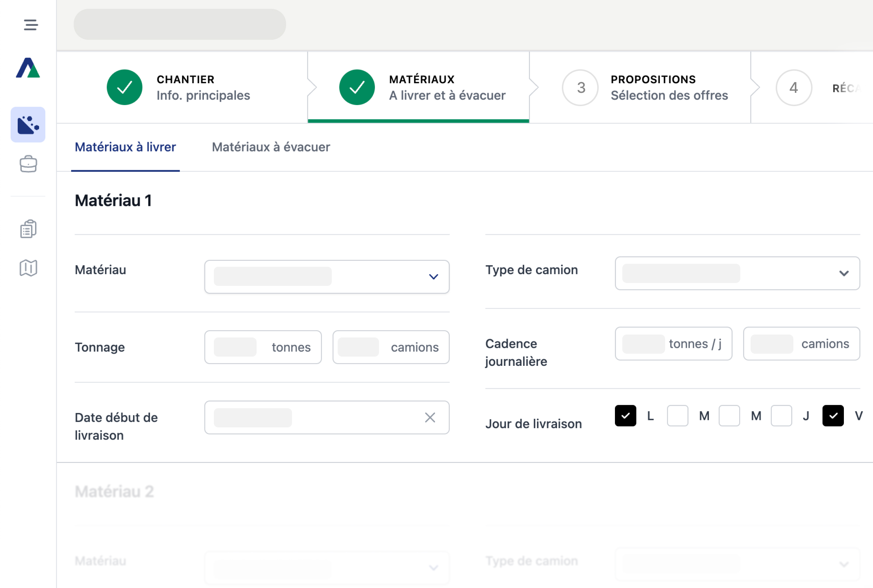Switch to the Matériaux à évacuer tab

point(271,147)
